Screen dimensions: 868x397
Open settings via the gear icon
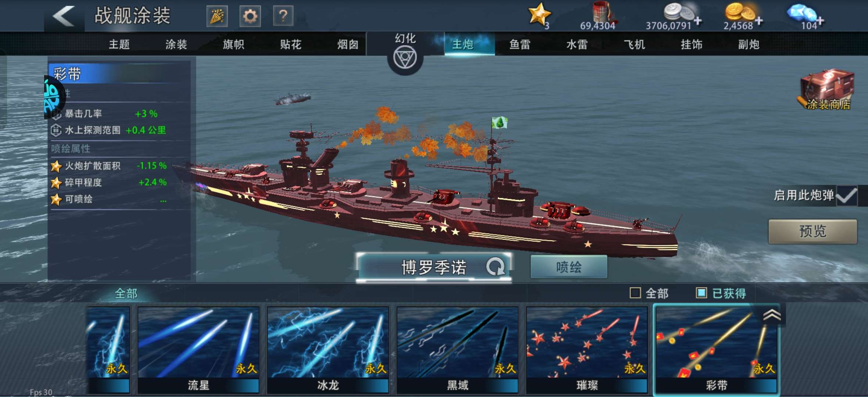coord(250,16)
